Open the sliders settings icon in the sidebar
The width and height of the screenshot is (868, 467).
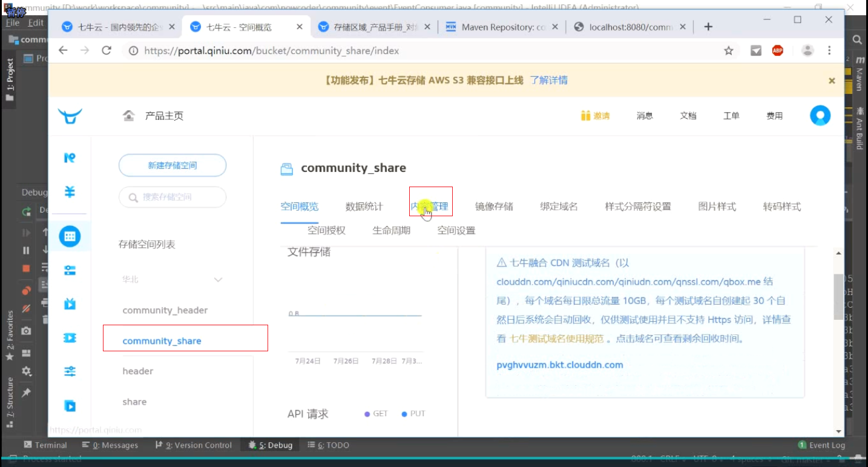coord(70,371)
